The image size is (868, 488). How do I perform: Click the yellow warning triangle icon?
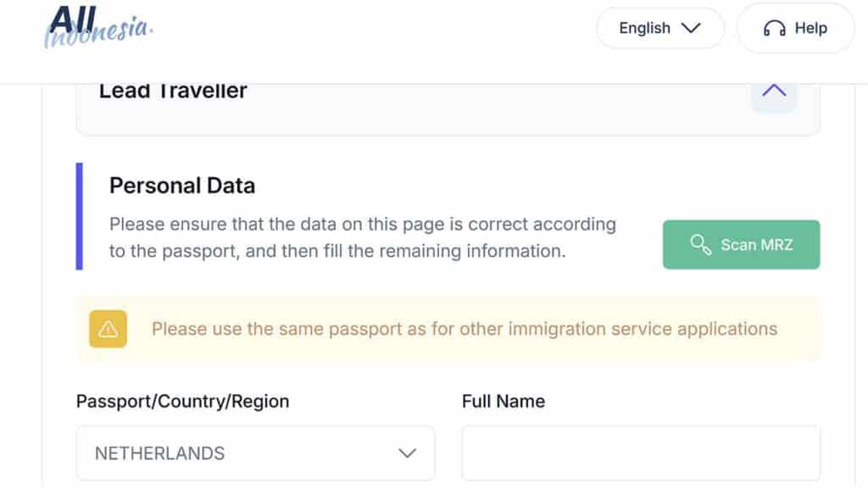108,330
